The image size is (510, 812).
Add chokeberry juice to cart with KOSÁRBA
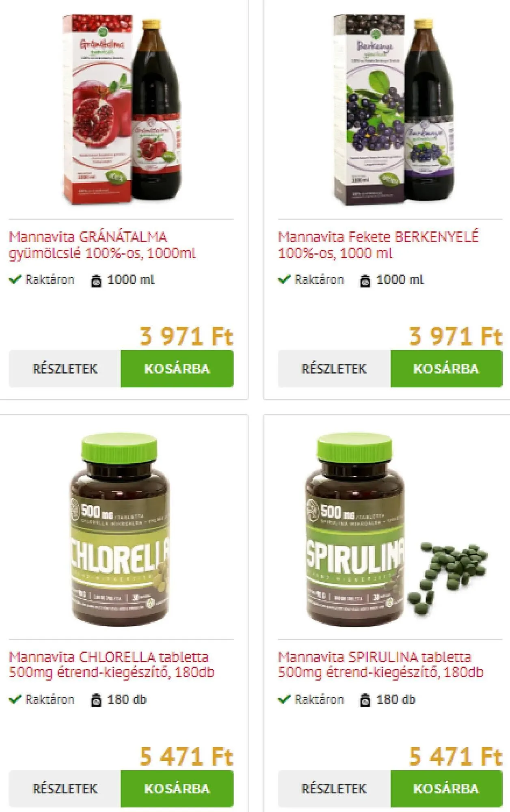click(446, 369)
